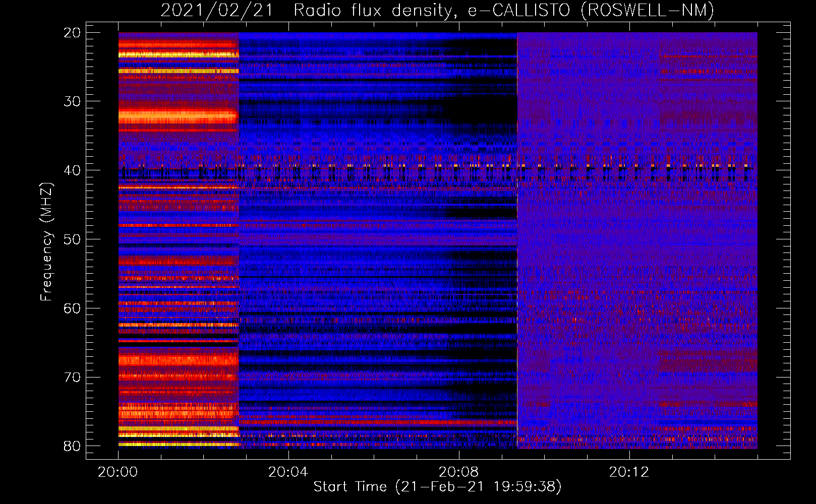Click the Frequency (MHZ) axis label
The image size is (816, 504).
click(46, 241)
